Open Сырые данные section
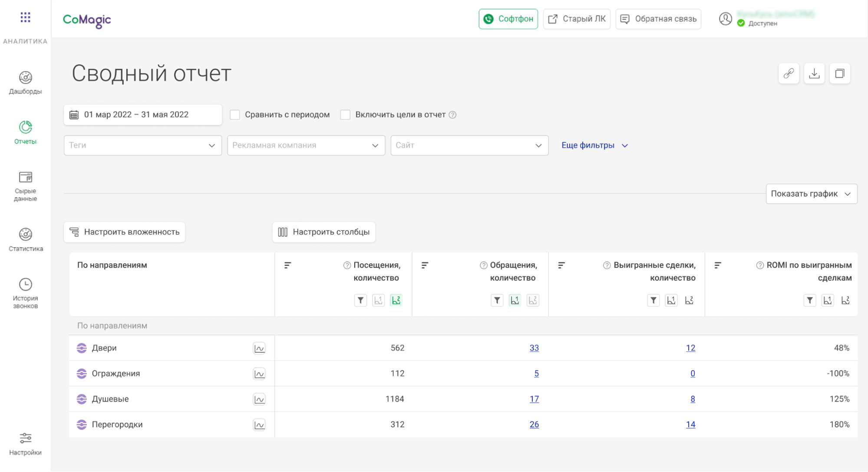The height and width of the screenshot is (472, 868). tap(25, 187)
